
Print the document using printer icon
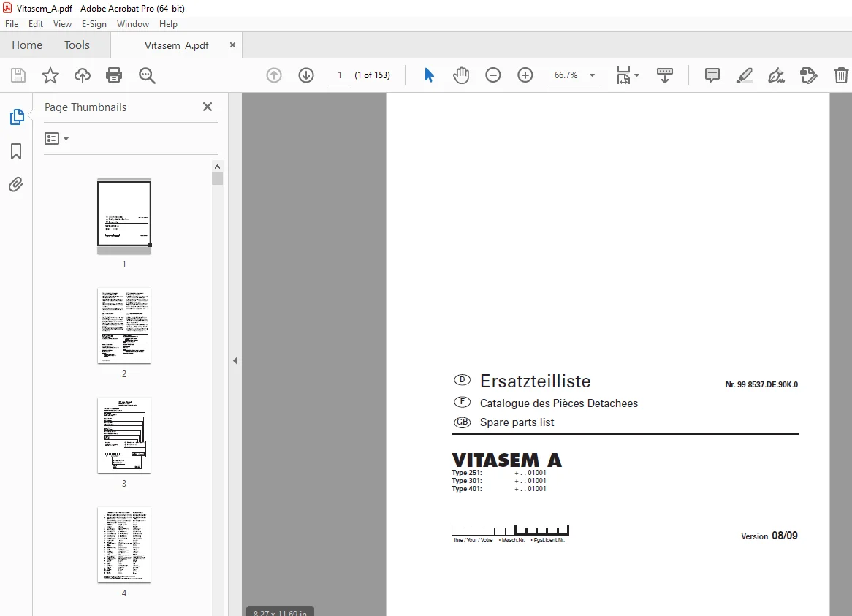(114, 75)
